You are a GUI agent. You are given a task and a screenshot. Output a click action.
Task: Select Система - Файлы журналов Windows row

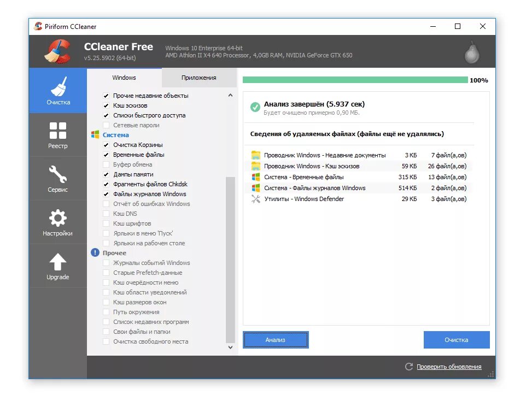coord(359,188)
